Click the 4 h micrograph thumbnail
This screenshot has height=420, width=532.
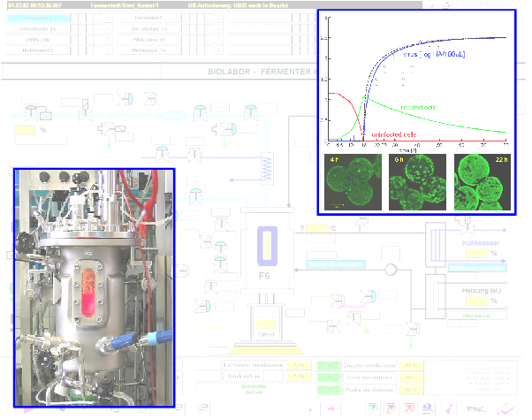353,182
